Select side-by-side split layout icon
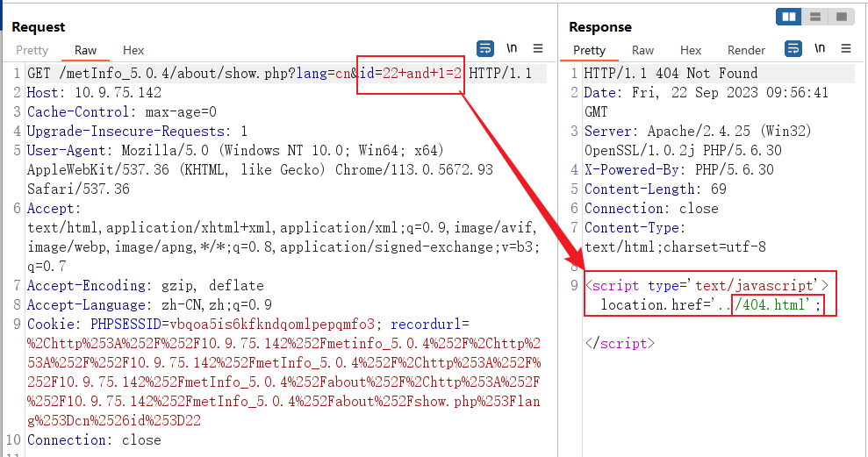 tap(789, 17)
